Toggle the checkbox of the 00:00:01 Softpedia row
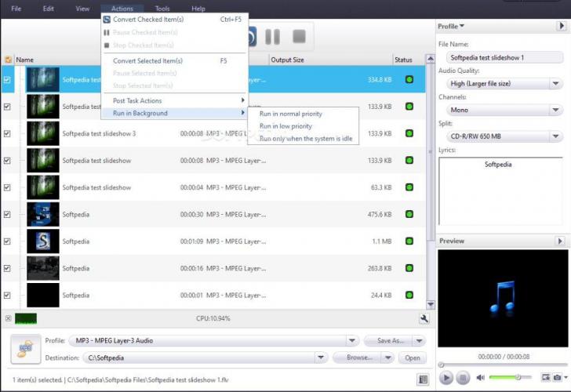The image size is (571, 392). pyautogui.click(x=7, y=296)
